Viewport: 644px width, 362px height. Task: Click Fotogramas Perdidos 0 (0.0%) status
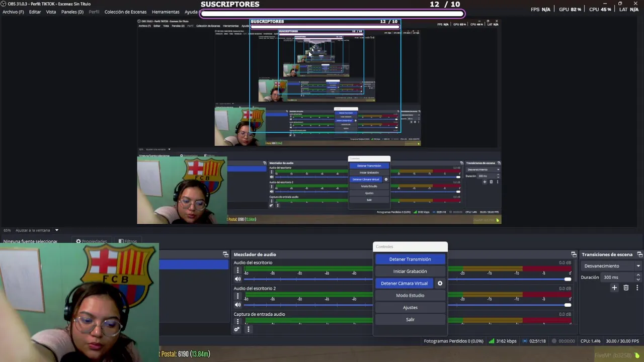(x=453, y=341)
